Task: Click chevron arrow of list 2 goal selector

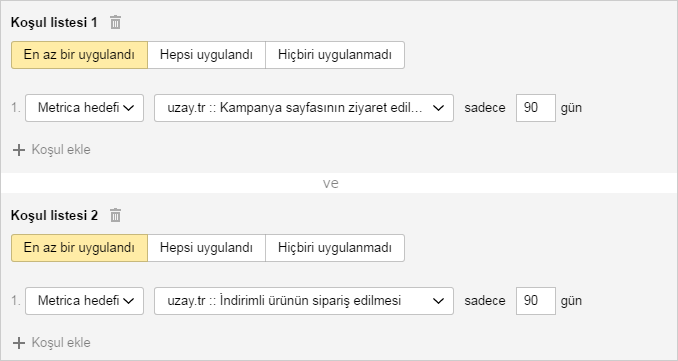Action: pyautogui.click(x=438, y=300)
